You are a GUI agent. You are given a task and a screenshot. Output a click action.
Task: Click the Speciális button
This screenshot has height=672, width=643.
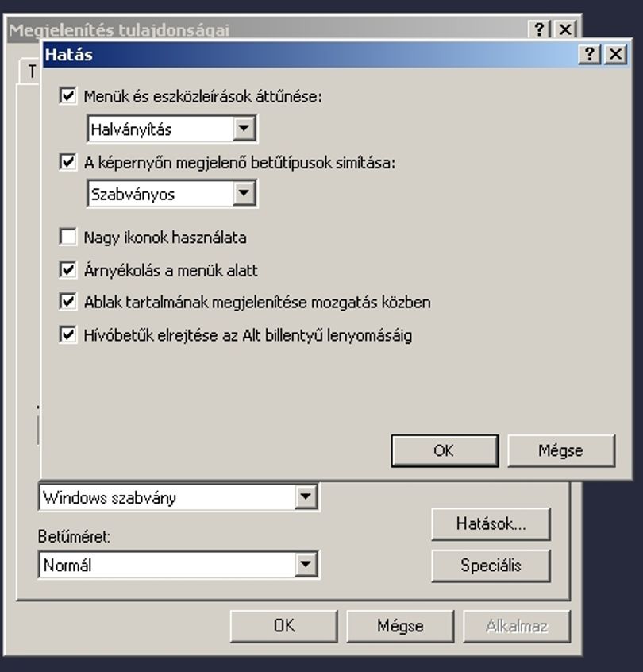pos(491,566)
